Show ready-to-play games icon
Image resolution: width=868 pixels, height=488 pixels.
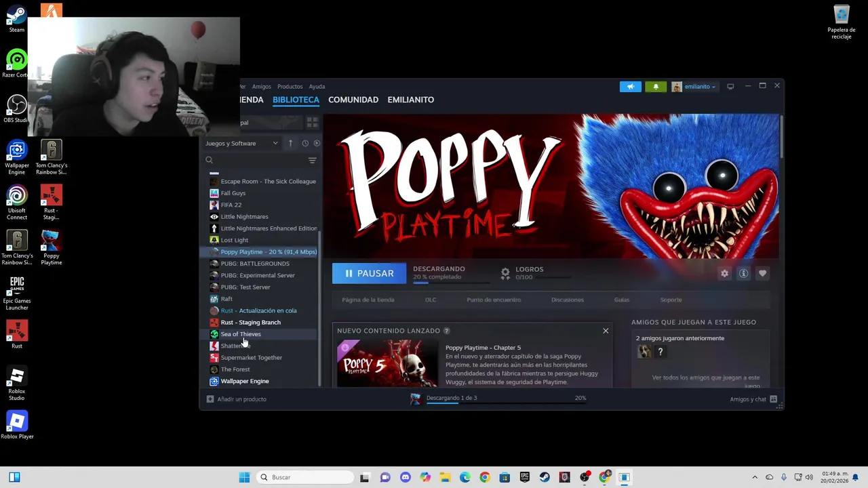click(x=317, y=144)
